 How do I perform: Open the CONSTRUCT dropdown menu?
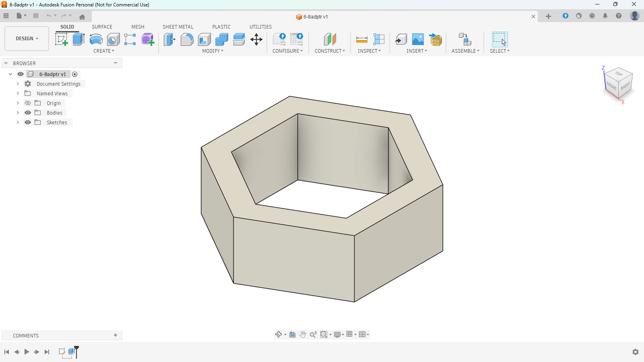[x=330, y=51]
